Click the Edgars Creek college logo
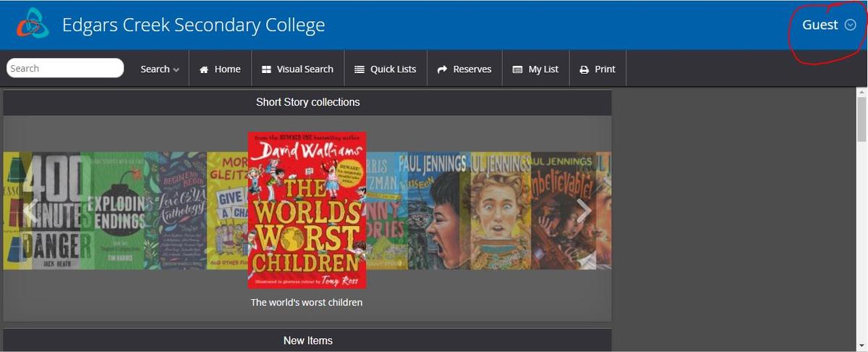Screen dimensions: 868x352 pyautogui.click(x=33, y=25)
